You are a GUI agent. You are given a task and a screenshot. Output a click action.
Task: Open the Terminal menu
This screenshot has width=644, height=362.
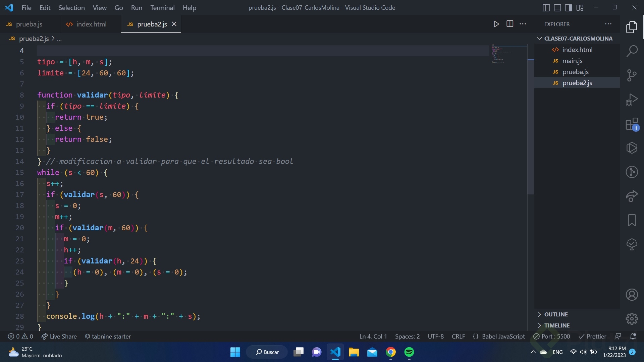[162, 8]
